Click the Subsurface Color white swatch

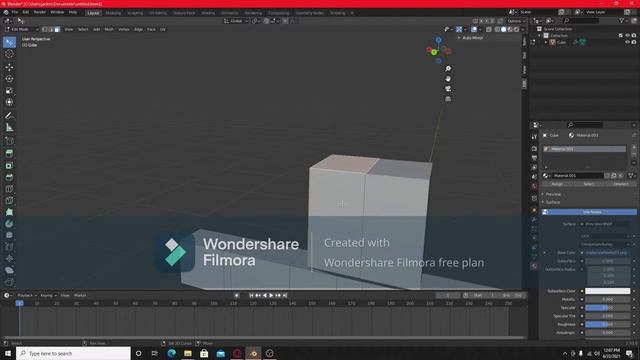(x=607, y=291)
